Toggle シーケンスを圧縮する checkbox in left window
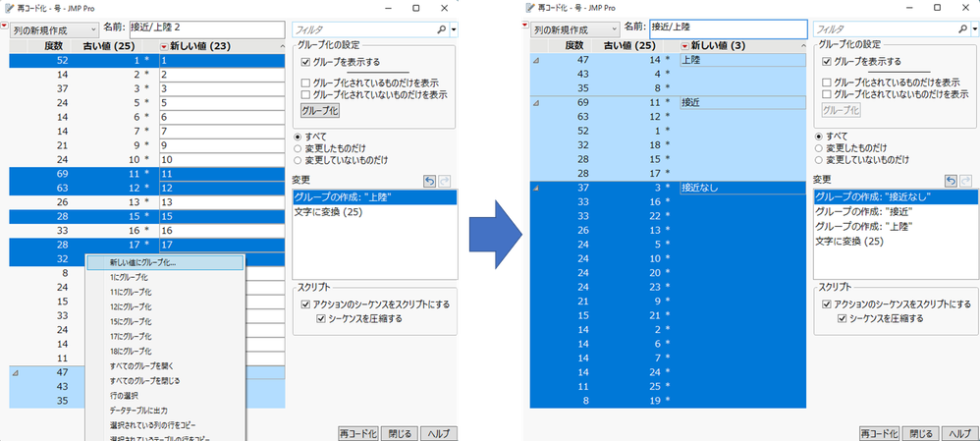980x441 pixels. click(x=321, y=319)
